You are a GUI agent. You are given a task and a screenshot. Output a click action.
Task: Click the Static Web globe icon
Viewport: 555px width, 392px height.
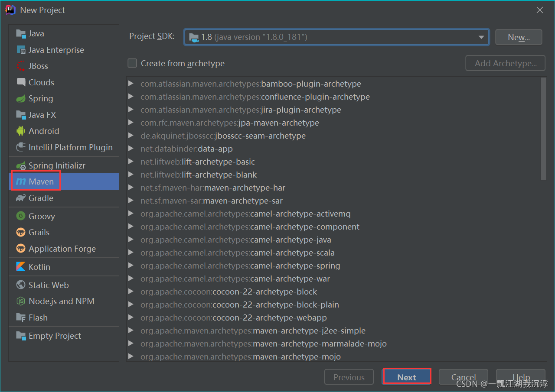tap(21, 285)
